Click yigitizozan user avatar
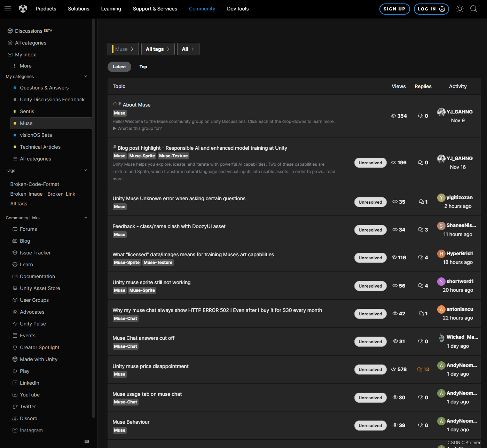 point(441,198)
